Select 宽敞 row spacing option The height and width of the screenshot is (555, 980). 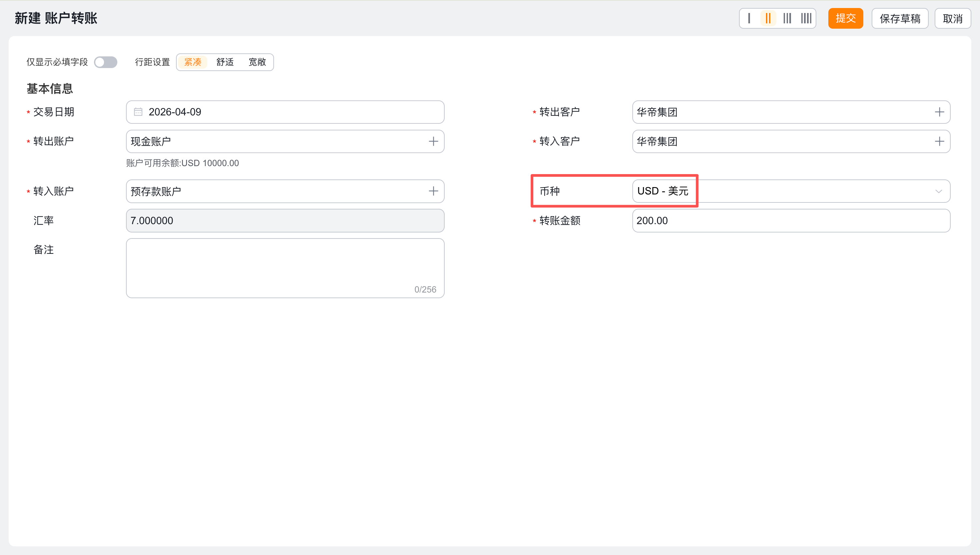[257, 62]
